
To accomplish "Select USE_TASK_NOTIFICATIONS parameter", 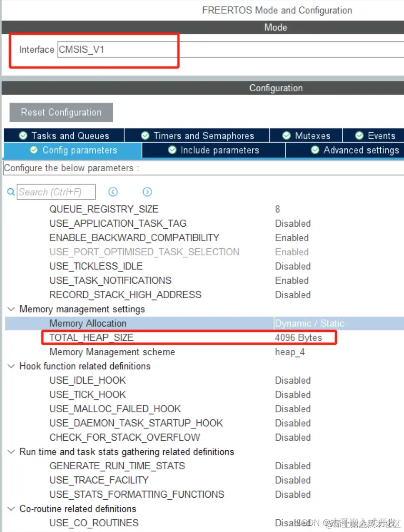I will click(x=110, y=280).
